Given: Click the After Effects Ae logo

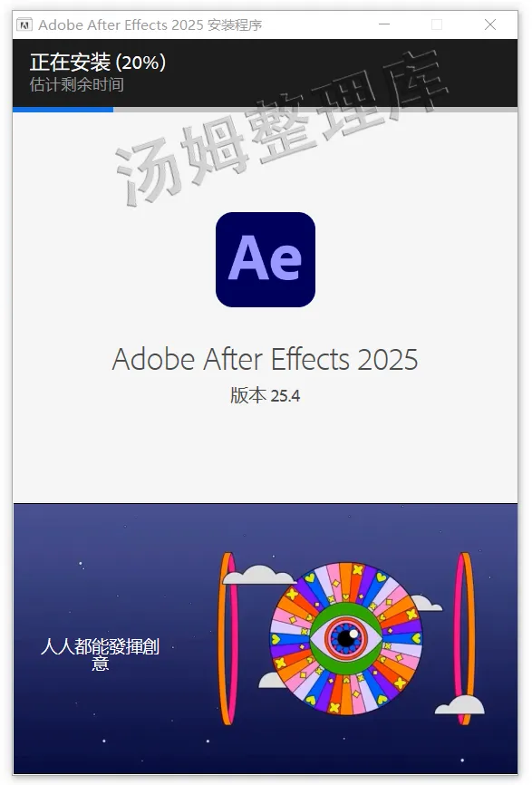Looking at the screenshot, I should click(x=266, y=259).
